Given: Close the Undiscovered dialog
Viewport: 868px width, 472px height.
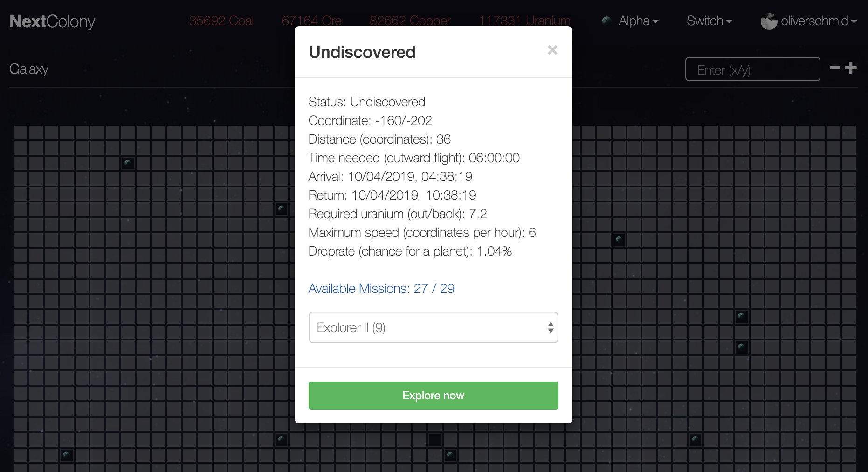Looking at the screenshot, I should [552, 50].
